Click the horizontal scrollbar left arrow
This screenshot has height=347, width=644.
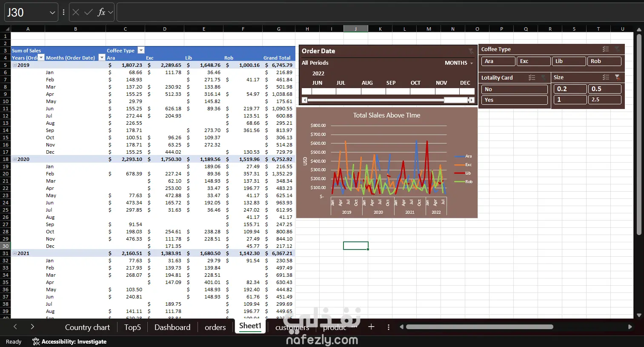pyautogui.click(x=401, y=327)
